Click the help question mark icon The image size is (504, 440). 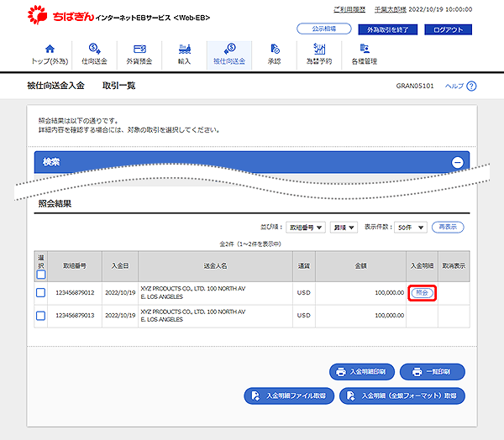coord(471,86)
